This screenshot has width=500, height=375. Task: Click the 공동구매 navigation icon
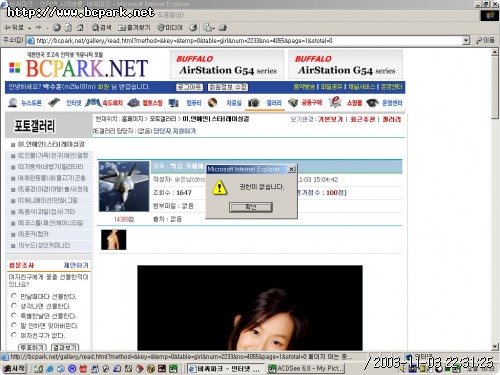(293, 103)
